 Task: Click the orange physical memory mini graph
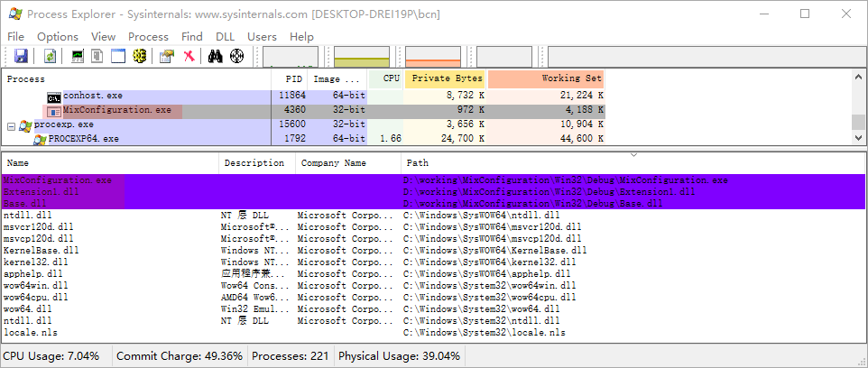433,57
